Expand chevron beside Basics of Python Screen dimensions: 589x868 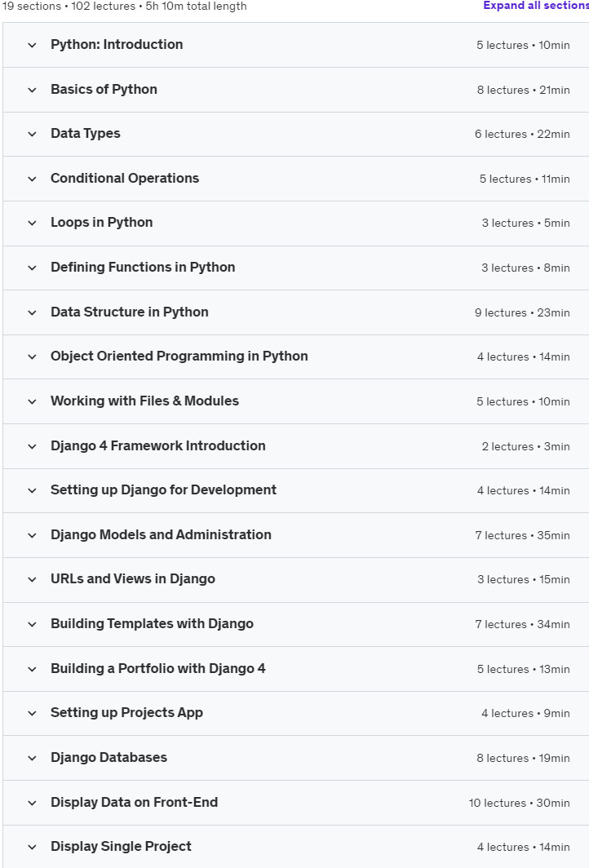(x=32, y=90)
